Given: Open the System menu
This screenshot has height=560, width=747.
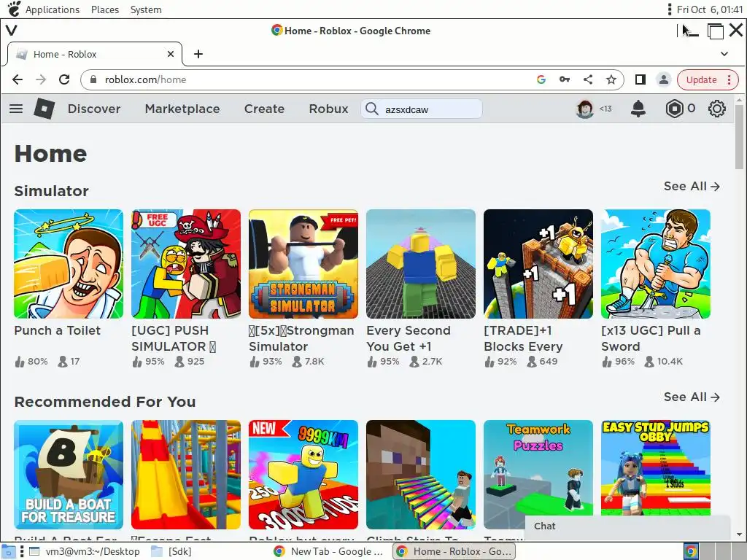Looking at the screenshot, I should click(x=146, y=9).
